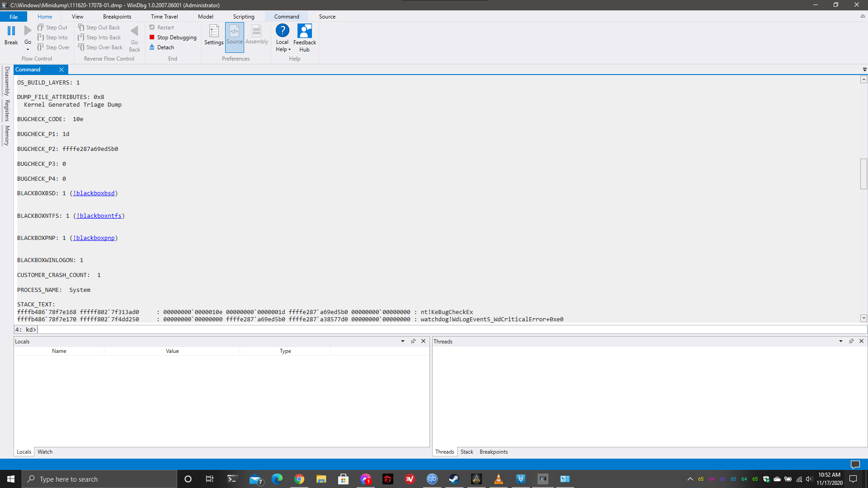Viewport: 868px width, 488px height.
Task: Switch to the Stack tab
Action: 467,452
